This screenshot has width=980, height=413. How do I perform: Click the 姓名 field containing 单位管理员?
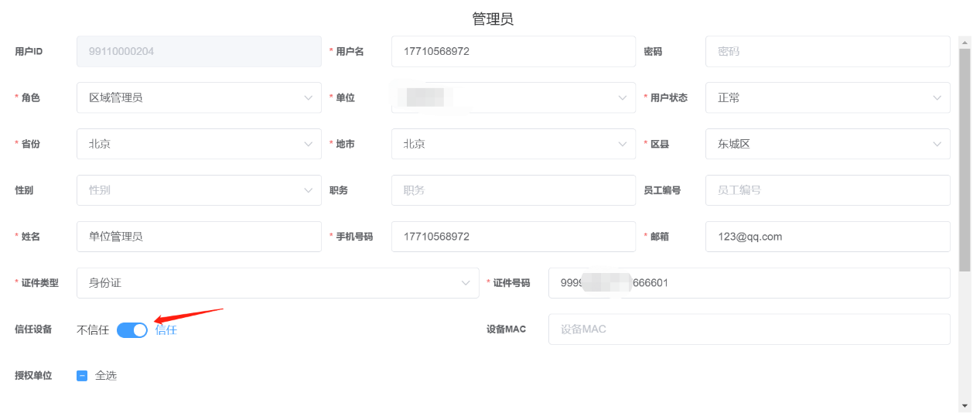click(x=199, y=237)
